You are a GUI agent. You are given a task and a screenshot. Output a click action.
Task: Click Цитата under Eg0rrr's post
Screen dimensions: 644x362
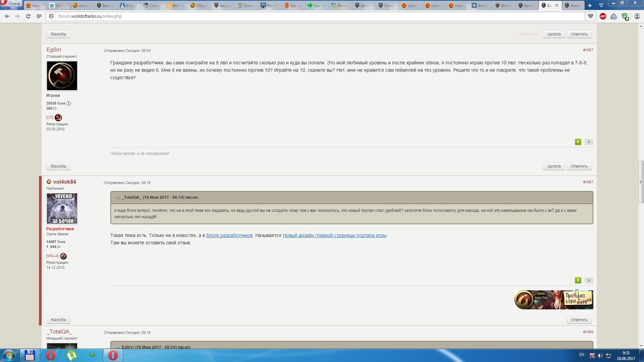[x=554, y=166]
